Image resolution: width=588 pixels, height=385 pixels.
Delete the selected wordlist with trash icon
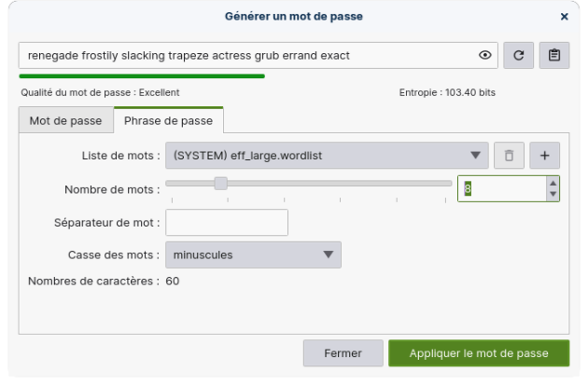pyautogui.click(x=509, y=156)
